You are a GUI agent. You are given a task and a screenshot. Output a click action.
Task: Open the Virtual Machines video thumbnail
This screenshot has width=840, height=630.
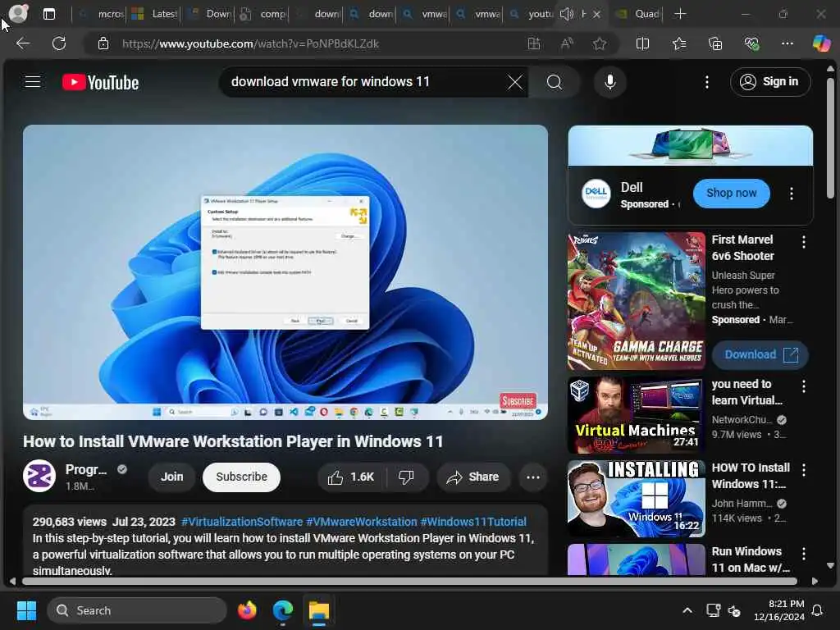pyautogui.click(x=637, y=414)
